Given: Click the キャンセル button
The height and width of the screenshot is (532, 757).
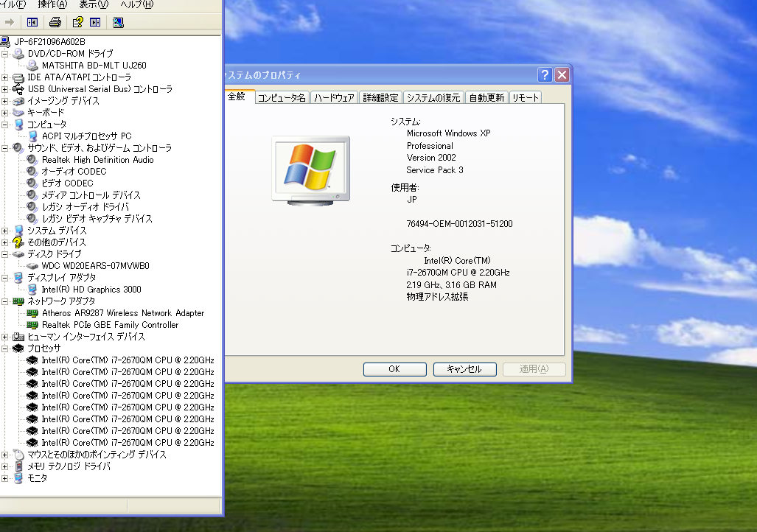Looking at the screenshot, I should (x=464, y=369).
